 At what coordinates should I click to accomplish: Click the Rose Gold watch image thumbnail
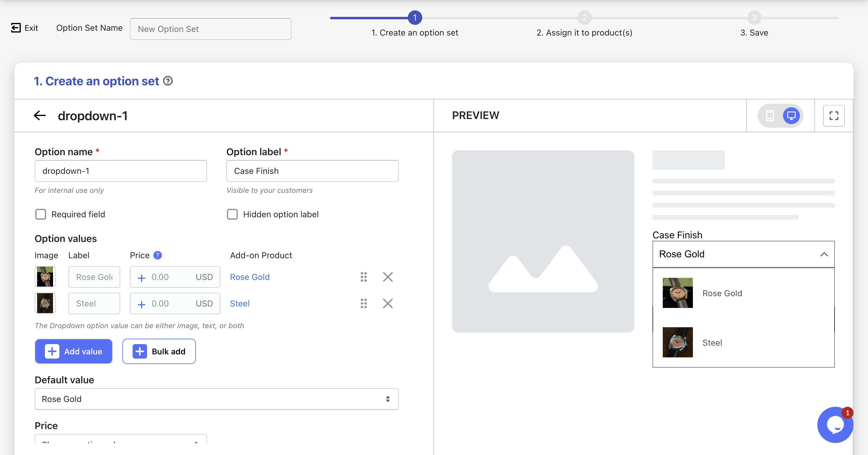click(x=45, y=277)
